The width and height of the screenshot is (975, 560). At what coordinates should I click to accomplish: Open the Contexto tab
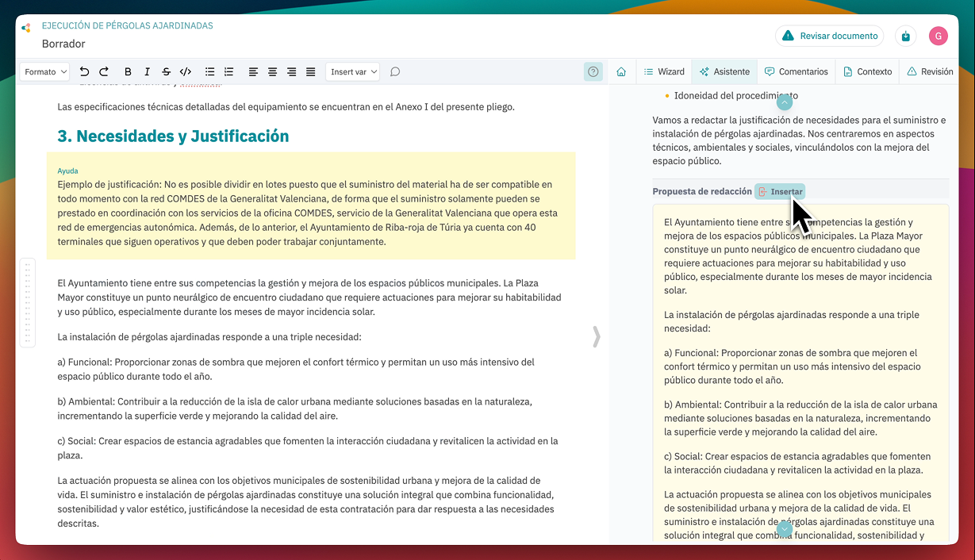867,71
